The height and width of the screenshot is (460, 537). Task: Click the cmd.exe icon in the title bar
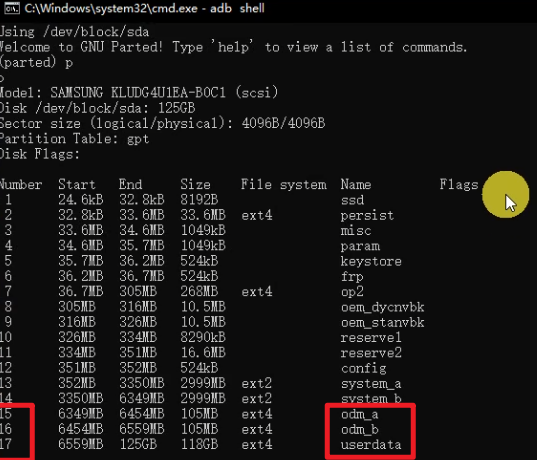pos(12,8)
